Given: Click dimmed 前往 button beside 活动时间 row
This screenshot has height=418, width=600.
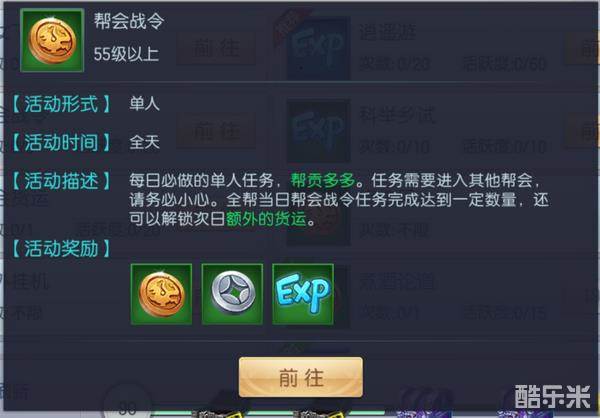Looking at the screenshot, I should point(216,131).
